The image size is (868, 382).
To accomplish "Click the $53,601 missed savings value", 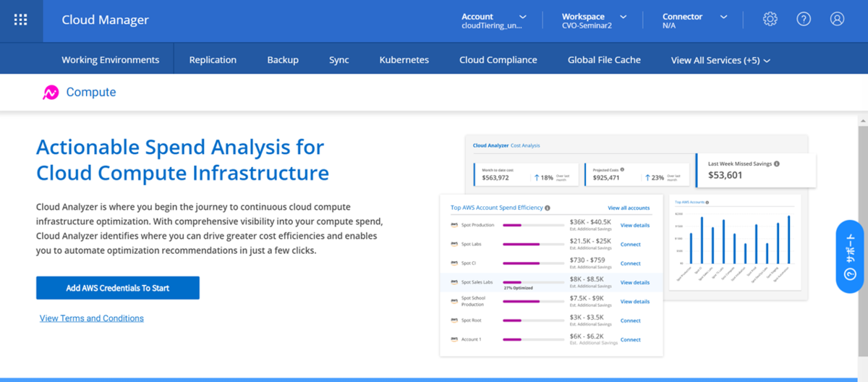I will [x=725, y=175].
